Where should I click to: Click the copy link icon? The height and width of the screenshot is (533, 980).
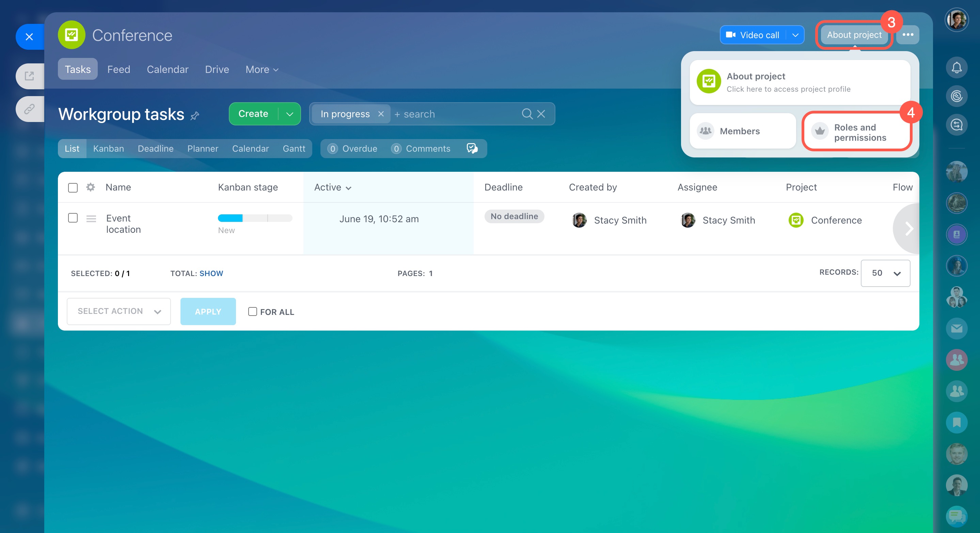(x=29, y=109)
